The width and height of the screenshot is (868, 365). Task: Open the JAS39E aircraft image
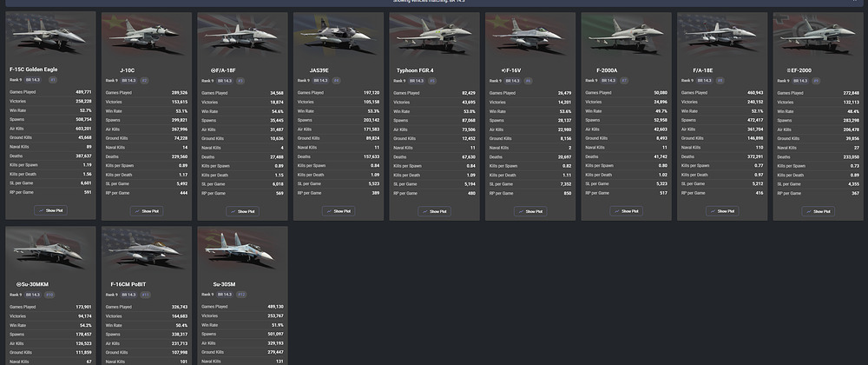(339, 35)
